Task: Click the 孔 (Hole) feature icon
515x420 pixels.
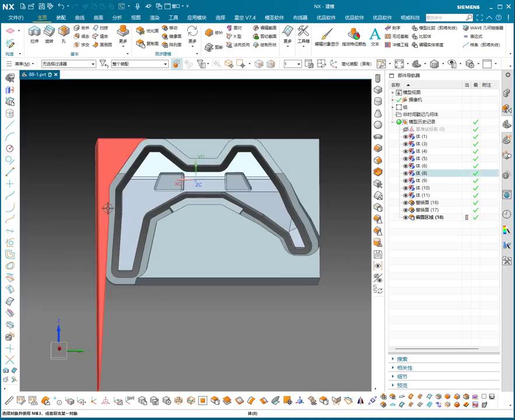Action: point(64,32)
